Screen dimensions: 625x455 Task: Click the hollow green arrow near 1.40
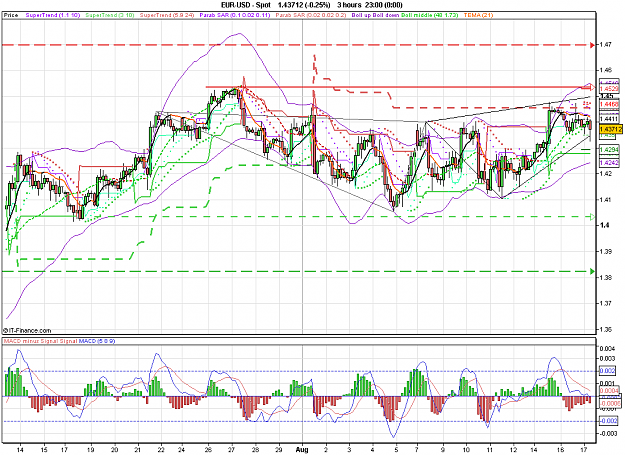(592, 217)
